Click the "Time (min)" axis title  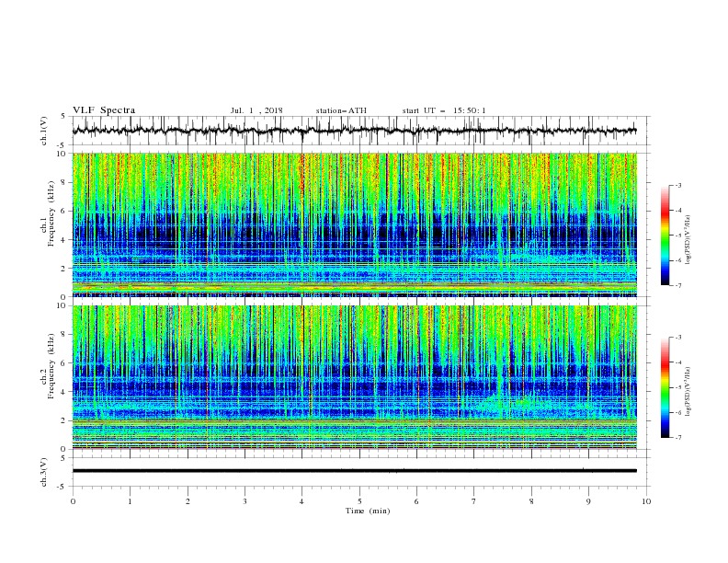click(368, 511)
